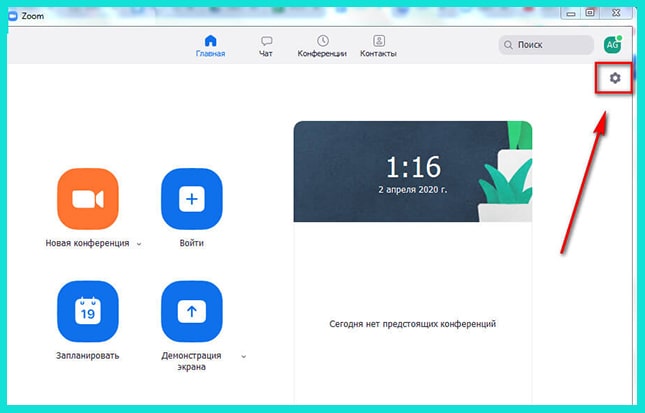Click the magnifier icon in search box
The image size is (645, 413).
pos(508,45)
